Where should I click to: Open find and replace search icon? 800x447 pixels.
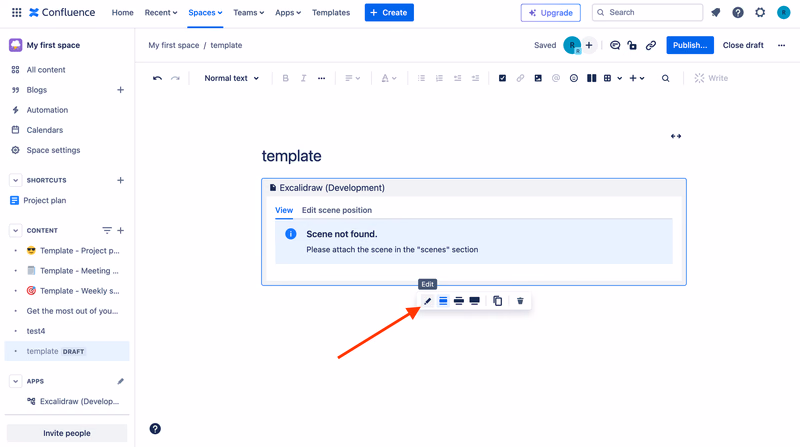[x=665, y=78]
